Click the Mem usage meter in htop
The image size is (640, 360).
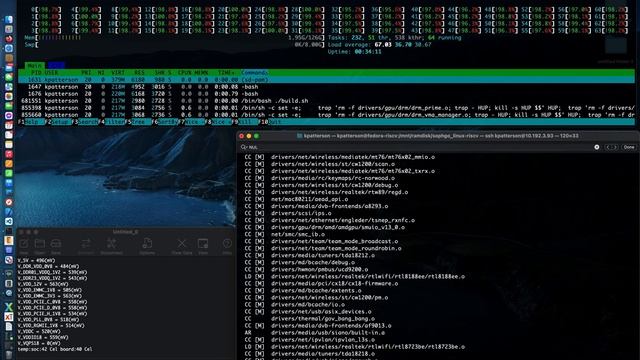[174, 38]
